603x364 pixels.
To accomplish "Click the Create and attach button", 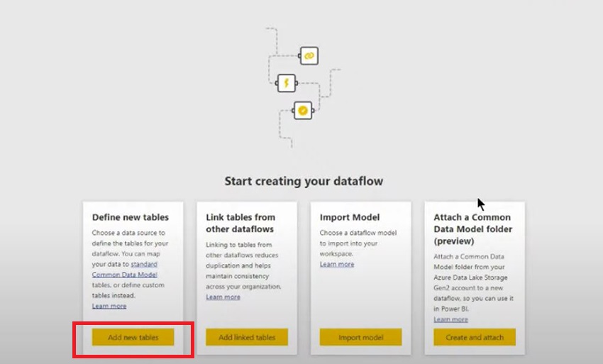I will tap(475, 337).
